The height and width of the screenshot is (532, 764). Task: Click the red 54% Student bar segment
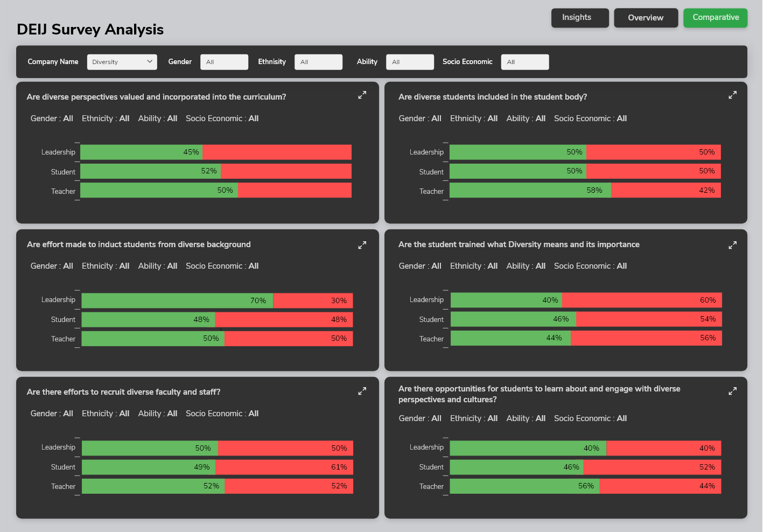click(649, 319)
